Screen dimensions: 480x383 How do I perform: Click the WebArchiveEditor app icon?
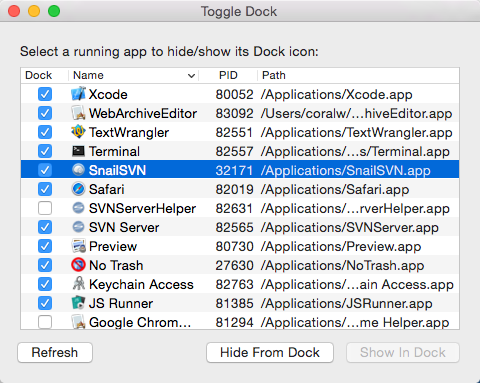tap(78, 113)
